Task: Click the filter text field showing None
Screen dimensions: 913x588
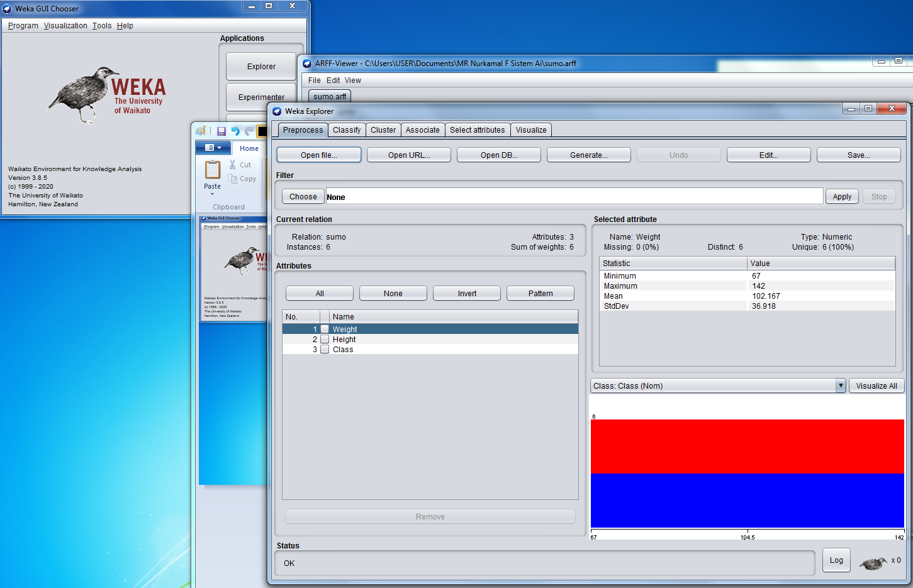Action: click(574, 196)
